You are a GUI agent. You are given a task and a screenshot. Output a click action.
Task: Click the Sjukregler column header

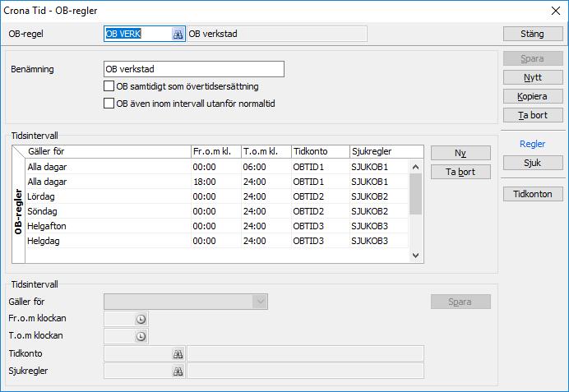[386, 151]
